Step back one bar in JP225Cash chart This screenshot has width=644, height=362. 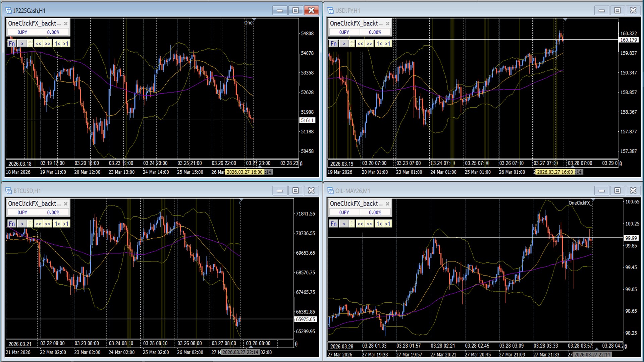coord(57,44)
